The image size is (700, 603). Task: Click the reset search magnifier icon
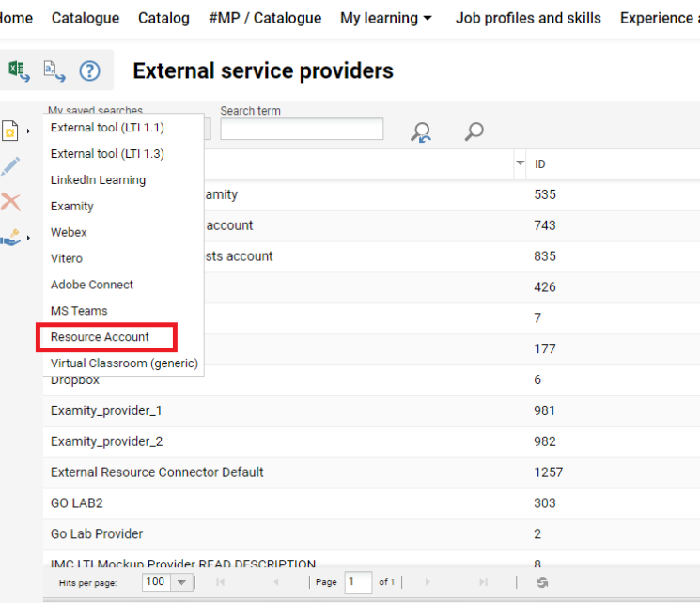pyautogui.click(x=421, y=132)
